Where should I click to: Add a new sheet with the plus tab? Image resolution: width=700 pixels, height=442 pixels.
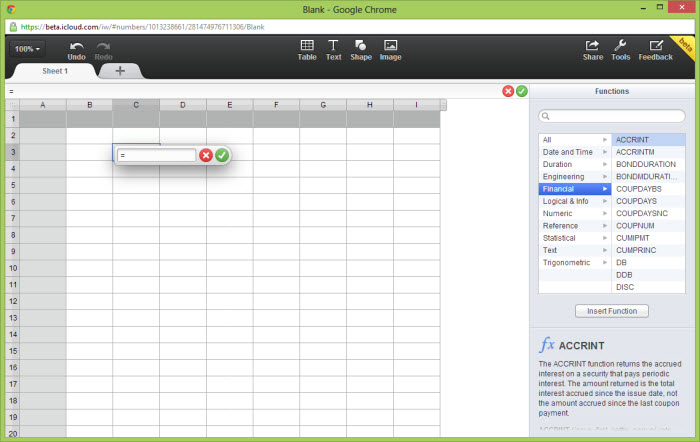[x=120, y=71]
